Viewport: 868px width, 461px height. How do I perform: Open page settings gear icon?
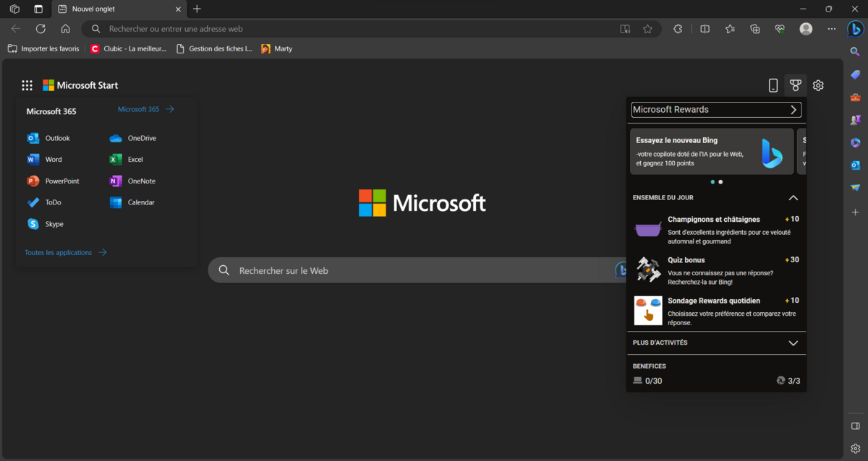click(x=818, y=85)
